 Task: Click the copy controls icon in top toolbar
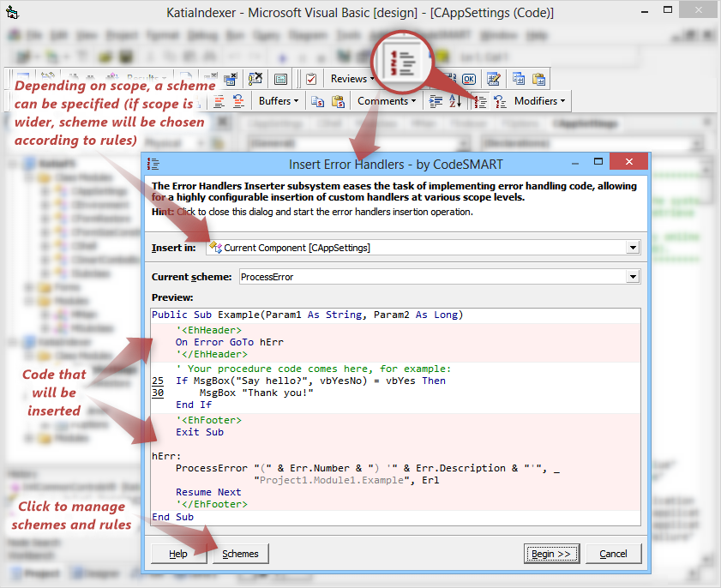tap(518, 79)
